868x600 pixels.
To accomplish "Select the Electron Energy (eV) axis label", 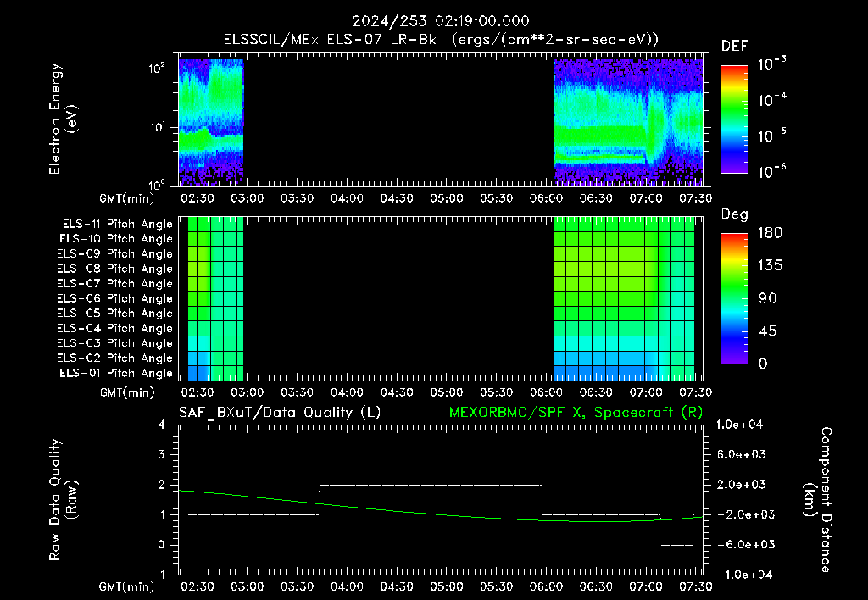I will coord(63,119).
